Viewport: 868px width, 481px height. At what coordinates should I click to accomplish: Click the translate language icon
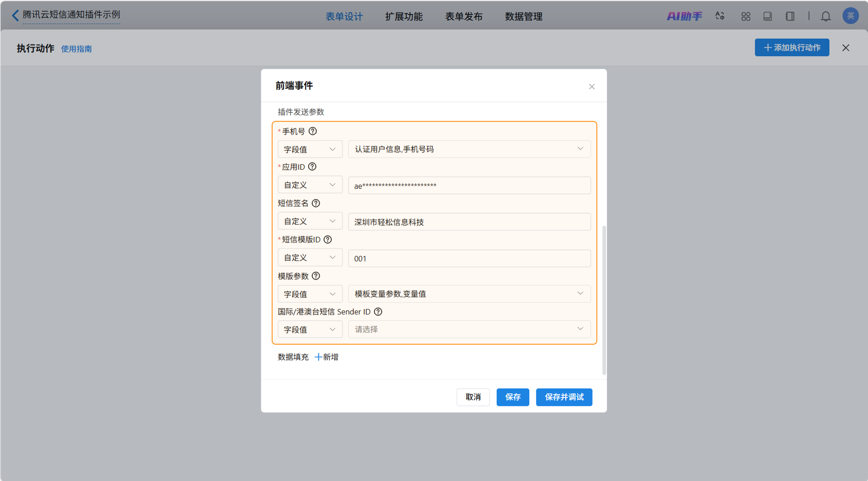pyautogui.click(x=720, y=16)
